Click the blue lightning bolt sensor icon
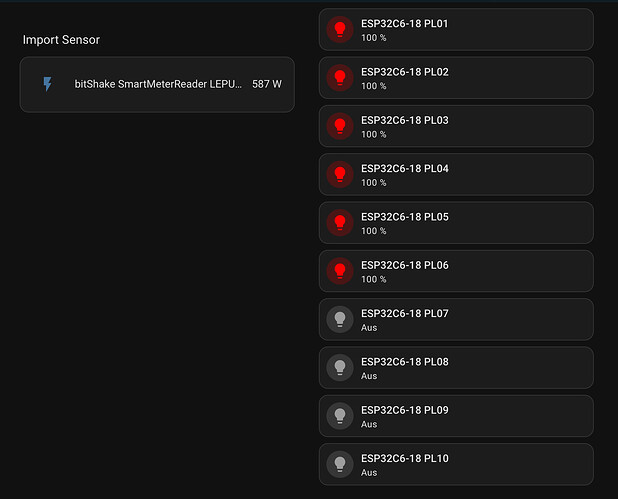The height and width of the screenshot is (499, 618). (47, 84)
